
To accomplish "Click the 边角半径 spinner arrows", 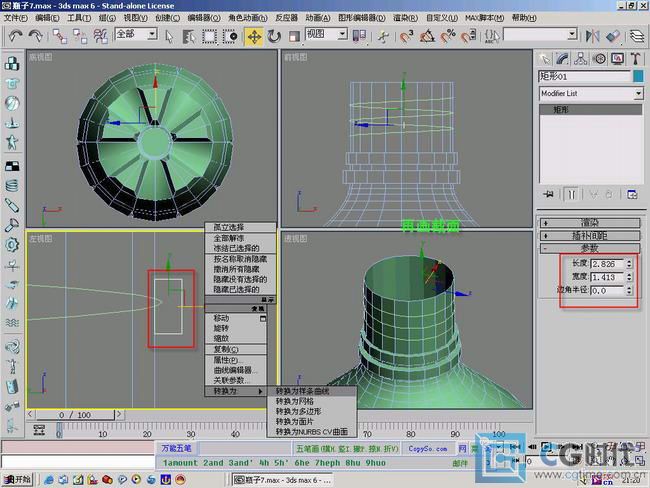I will click(x=629, y=290).
